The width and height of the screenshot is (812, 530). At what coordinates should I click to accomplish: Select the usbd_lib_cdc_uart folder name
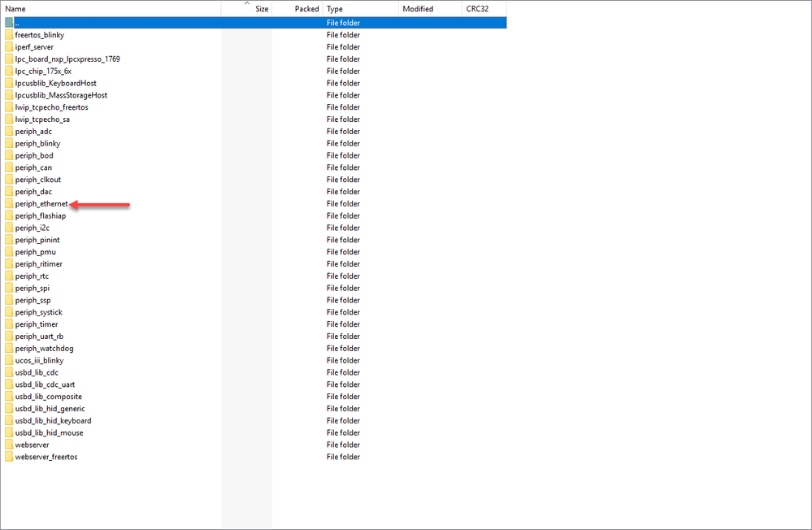coord(45,384)
